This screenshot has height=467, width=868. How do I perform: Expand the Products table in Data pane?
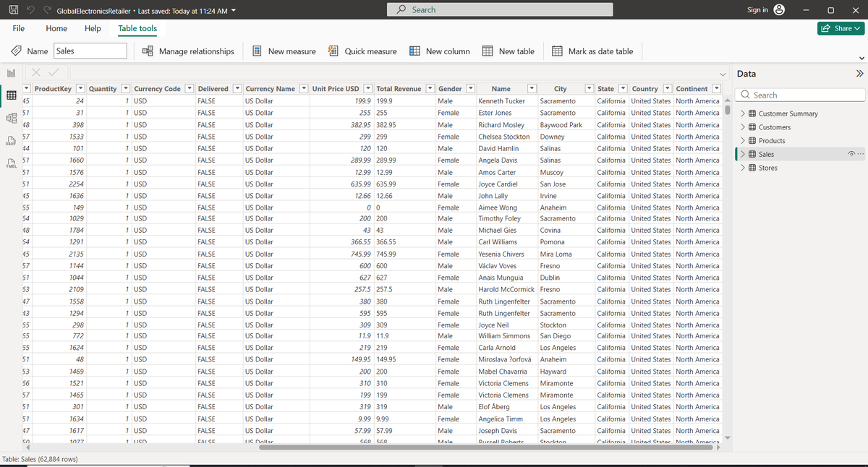pos(743,141)
